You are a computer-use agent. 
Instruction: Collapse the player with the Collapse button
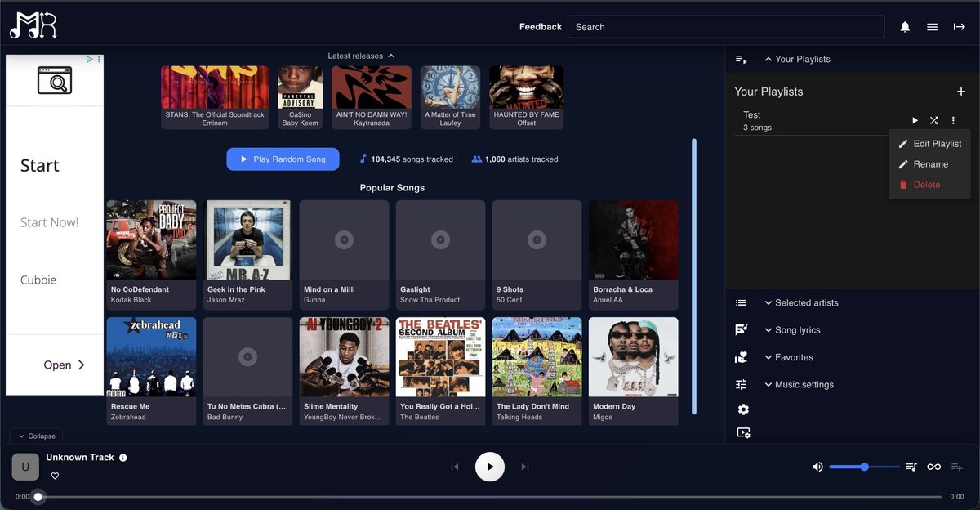pos(36,436)
